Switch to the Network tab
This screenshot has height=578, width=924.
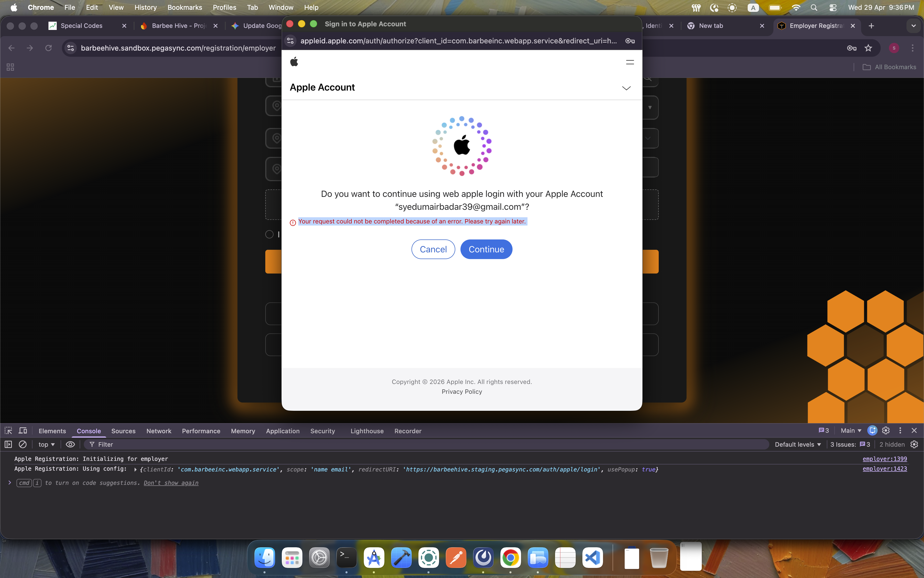click(x=159, y=431)
